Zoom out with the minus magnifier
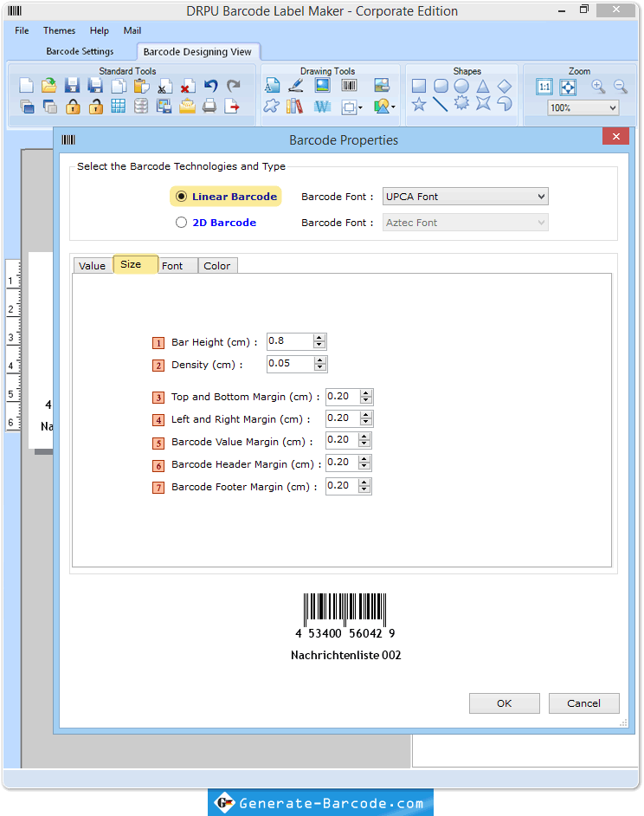644x816 pixels. (620, 87)
